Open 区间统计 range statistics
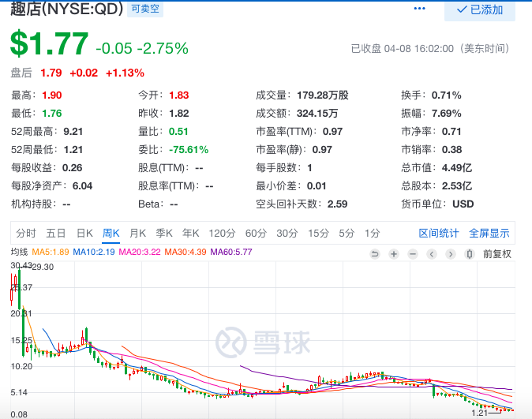 point(438,233)
